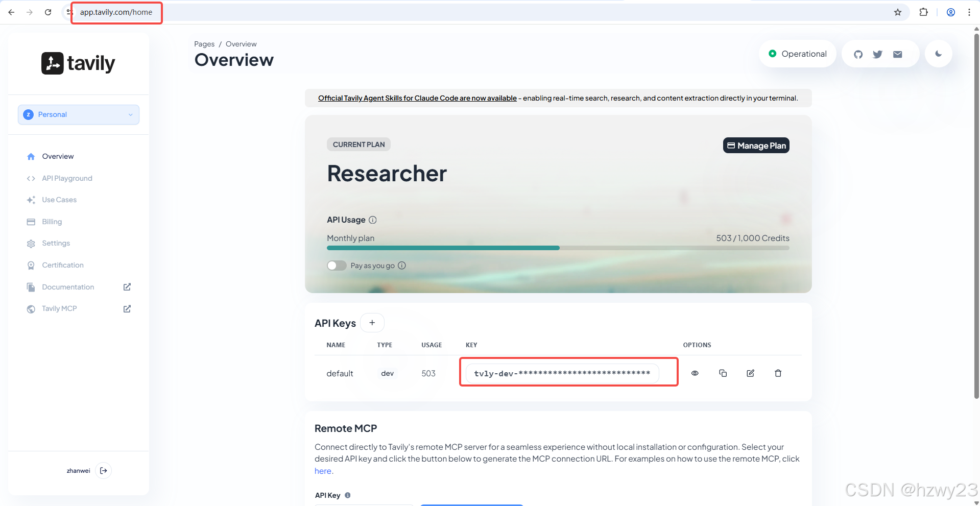Open the 'here' link in Remote MCP
980x506 pixels.
point(323,471)
